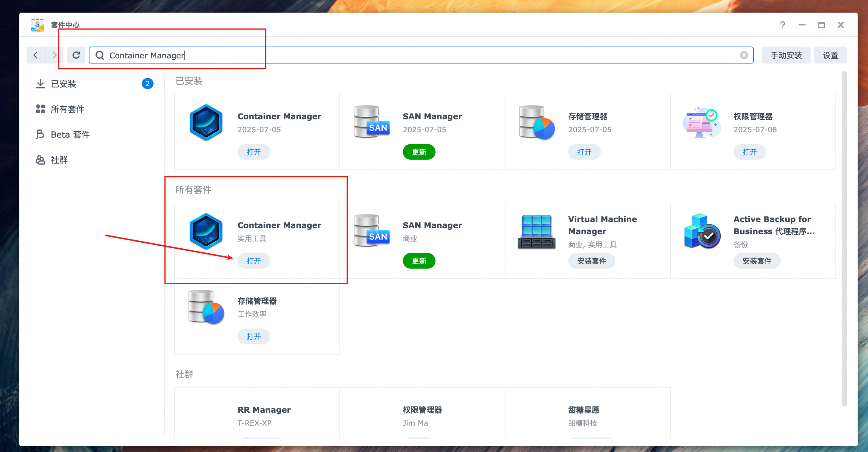Click 权限管理器 icon in installed section
The width and height of the screenshot is (868, 452).
(x=702, y=122)
